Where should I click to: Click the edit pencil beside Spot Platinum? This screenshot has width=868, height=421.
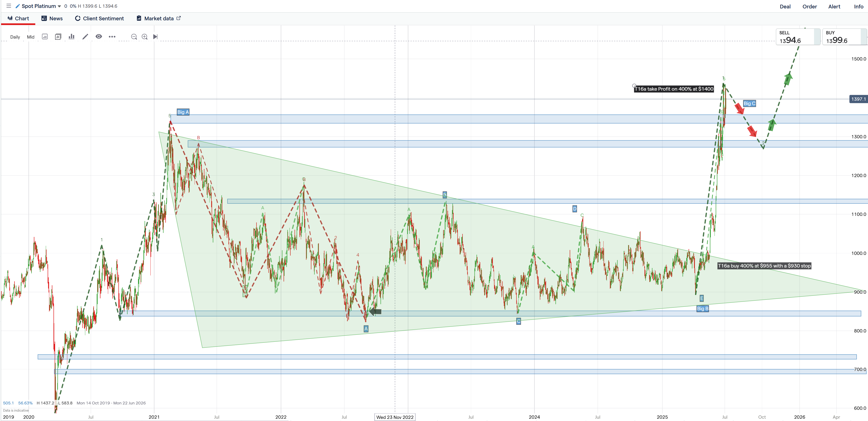18,6
